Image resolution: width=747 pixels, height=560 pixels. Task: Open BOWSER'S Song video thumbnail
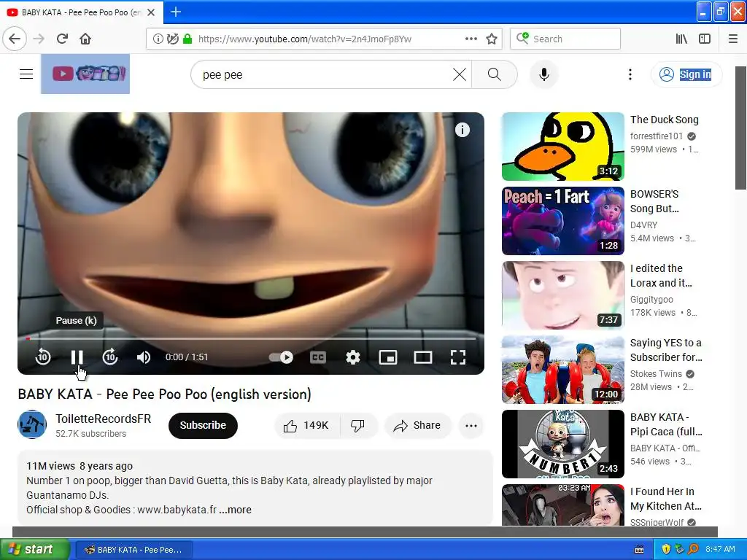562,221
